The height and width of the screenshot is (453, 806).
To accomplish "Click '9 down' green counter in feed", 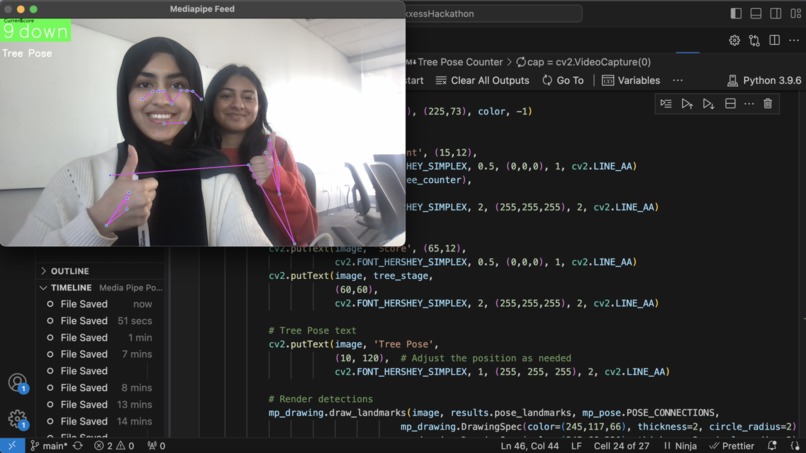I will [35, 31].
